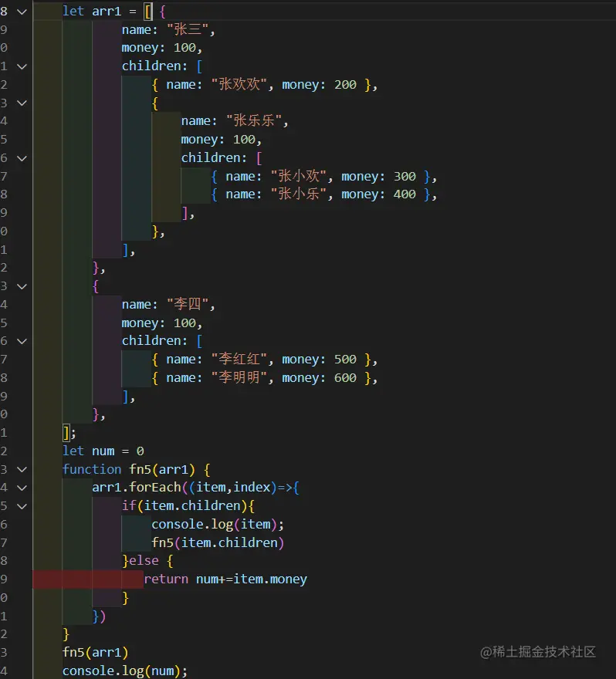Click the money value 500
This screenshot has height=679, width=616.
[345, 360]
